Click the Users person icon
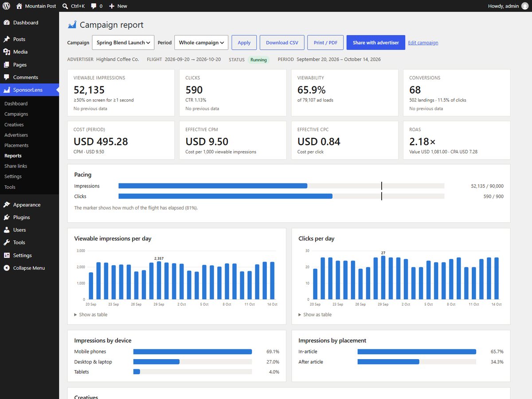Screen dimensions: 532x399 coord(7,230)
